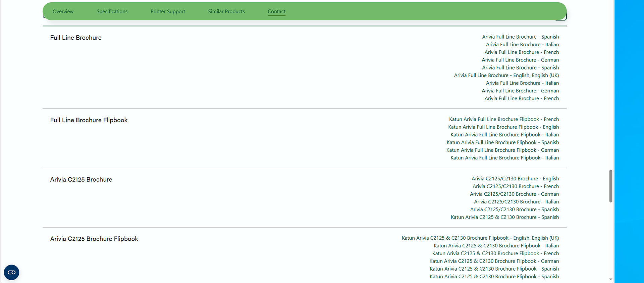Click the round dark-blue widget button at the page's bottom-left

[x=11, y=272]
